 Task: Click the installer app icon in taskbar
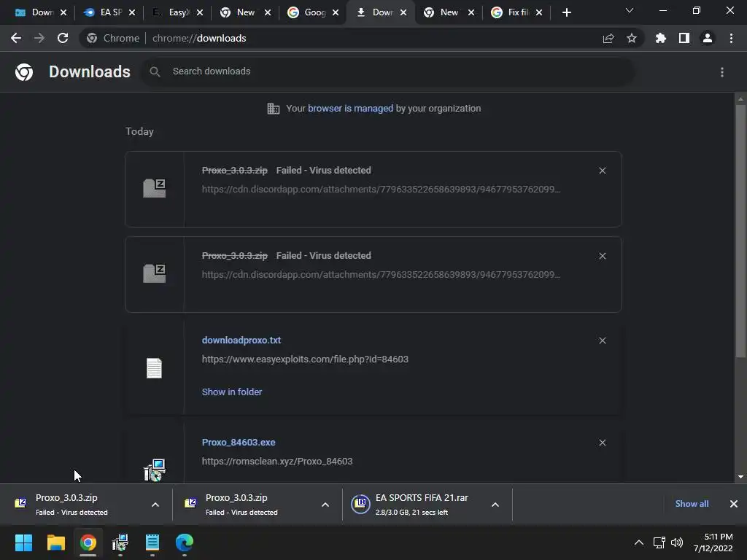(120, 542)
